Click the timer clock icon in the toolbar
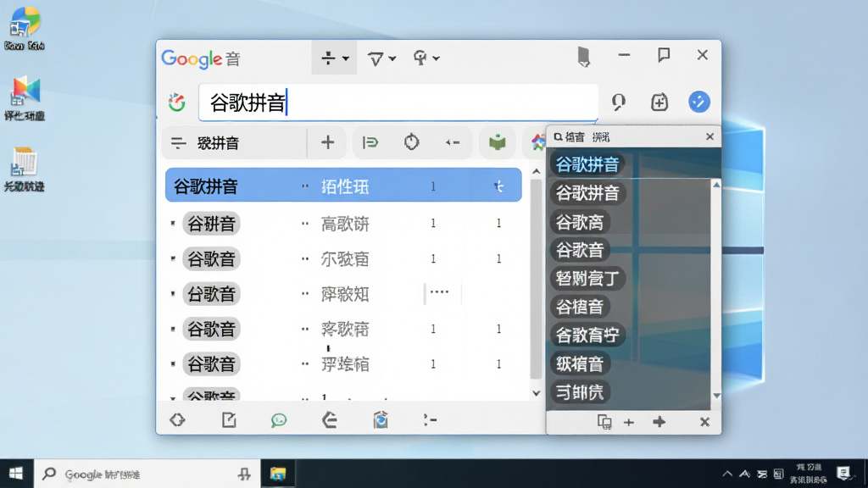This screenshot has height=488, width=868. click(411, 142)
